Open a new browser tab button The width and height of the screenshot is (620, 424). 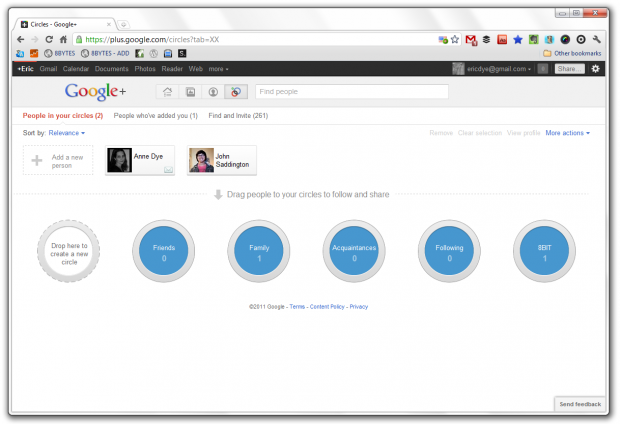coord(123,25)
